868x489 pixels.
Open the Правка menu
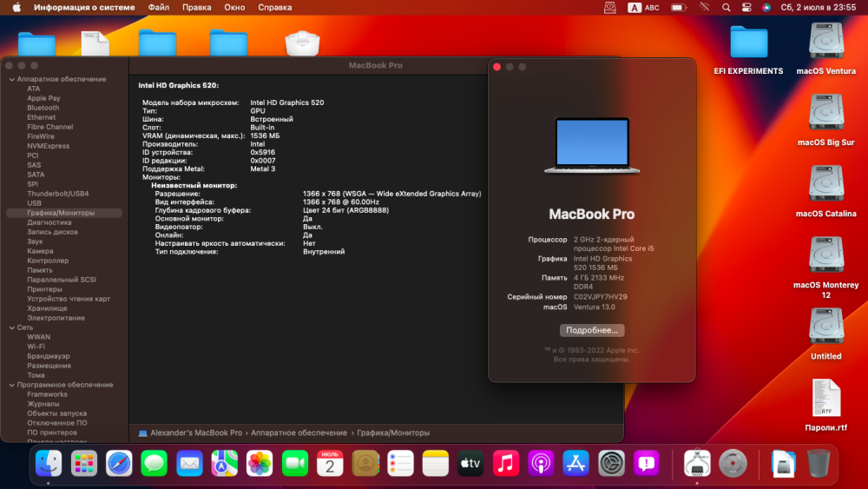click(x=196, y=8)
